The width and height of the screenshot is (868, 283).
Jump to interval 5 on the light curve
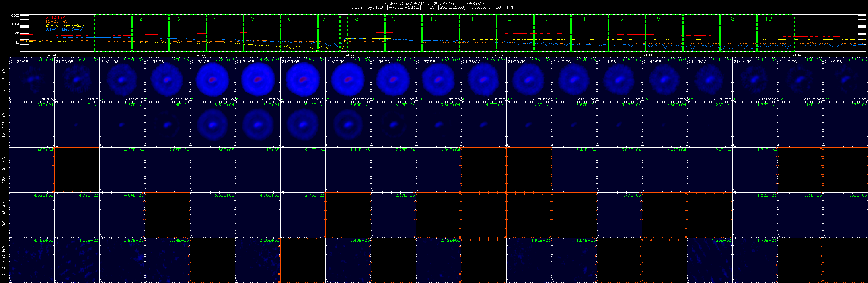click(262, 33)
